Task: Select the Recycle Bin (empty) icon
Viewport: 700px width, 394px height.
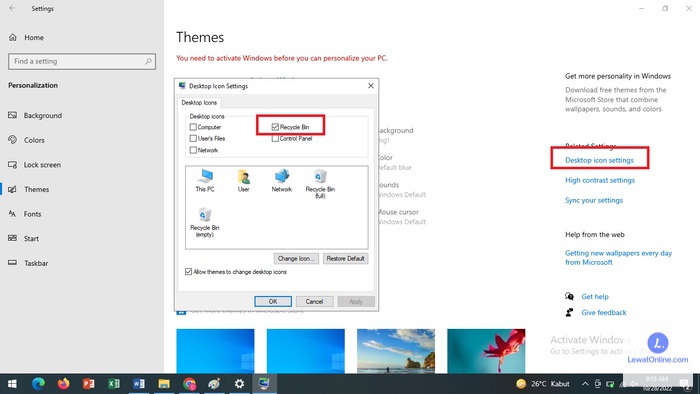Action: pos(204,222)
